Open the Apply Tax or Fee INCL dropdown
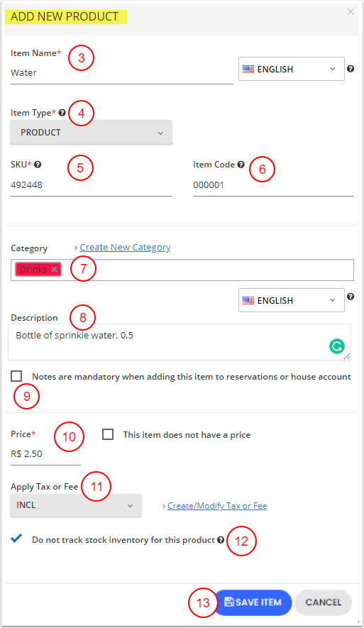The image size is (364, 628). 76,505
